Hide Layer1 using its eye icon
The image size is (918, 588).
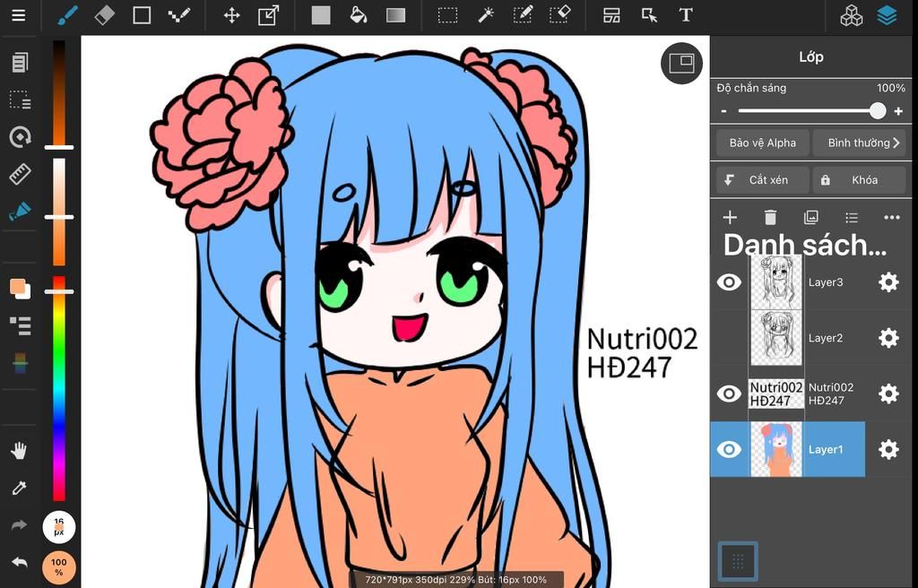[x=729, y=449]
